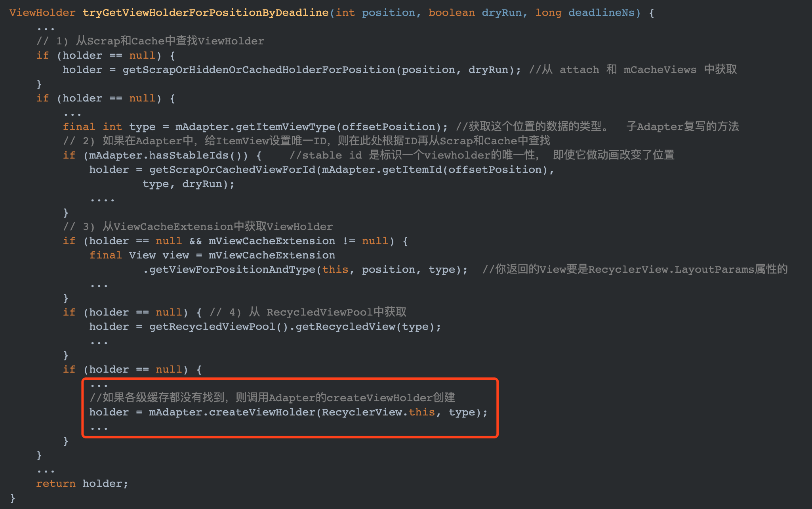Click the ViewCacheExtension step 3 comment
This screenshot has width=812, height=509.
(x=198, y=227)
